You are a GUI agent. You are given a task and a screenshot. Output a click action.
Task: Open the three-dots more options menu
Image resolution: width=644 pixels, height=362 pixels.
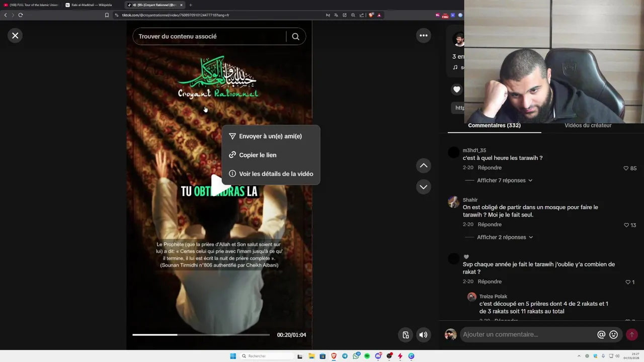point(424,35)
